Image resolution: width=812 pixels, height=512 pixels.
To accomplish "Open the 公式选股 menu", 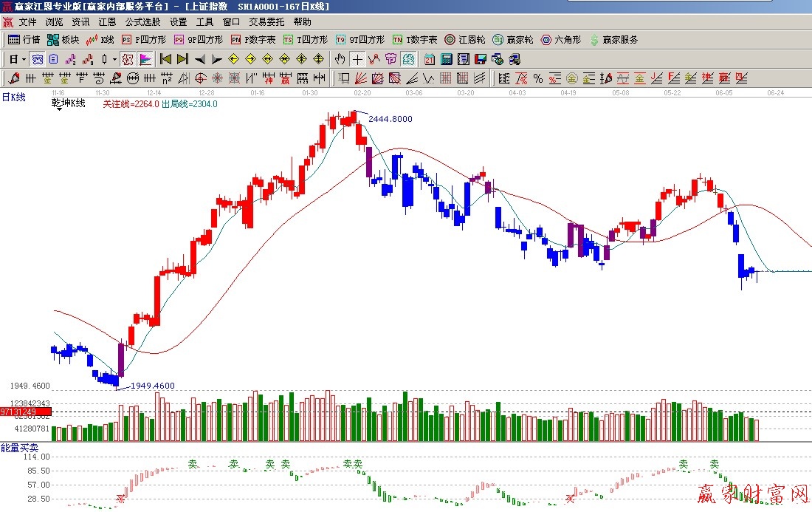I will 142,22.
